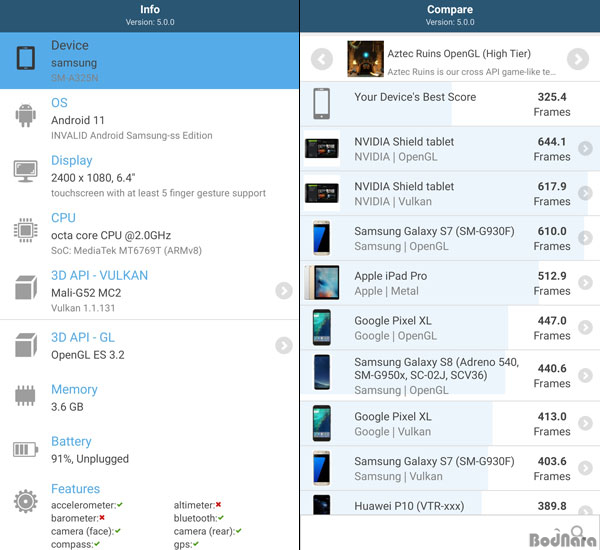Tap '2400 x 1080, 6.4"' display text

(93, 178)
